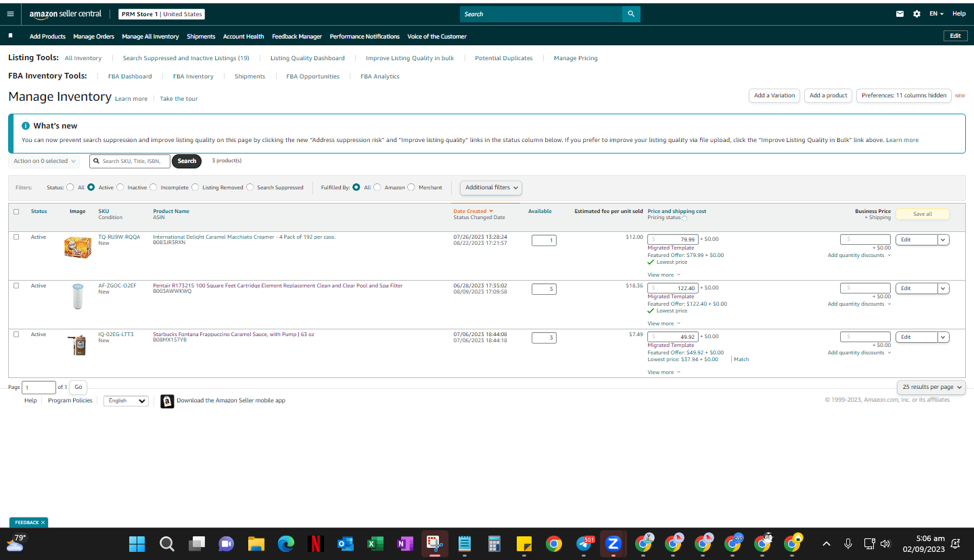Open 'Account Health' in top navigation
Viewport: 974px width, 560px height.
click(243, 37)
